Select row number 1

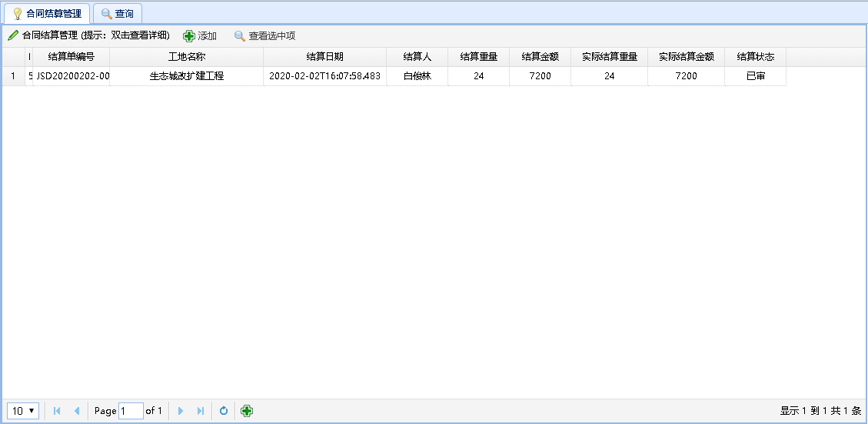pyautogui.click(x=13, y=76)
